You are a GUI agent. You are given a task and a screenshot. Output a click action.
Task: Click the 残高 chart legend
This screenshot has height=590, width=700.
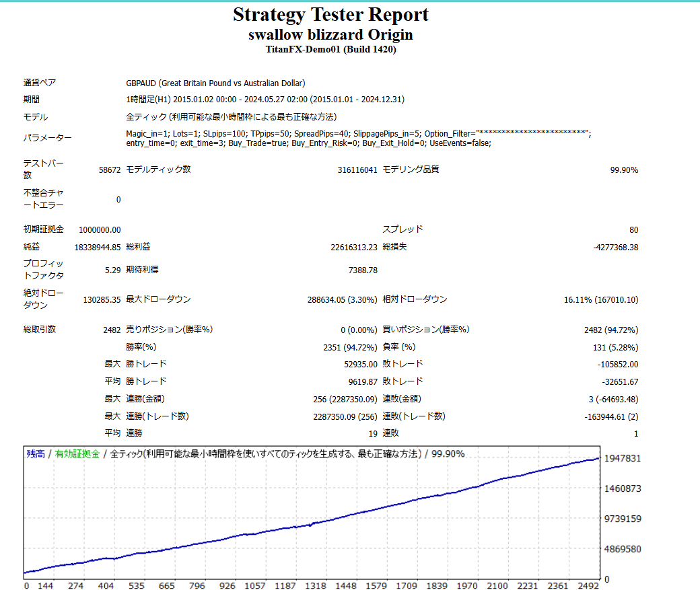click(36, 454)
